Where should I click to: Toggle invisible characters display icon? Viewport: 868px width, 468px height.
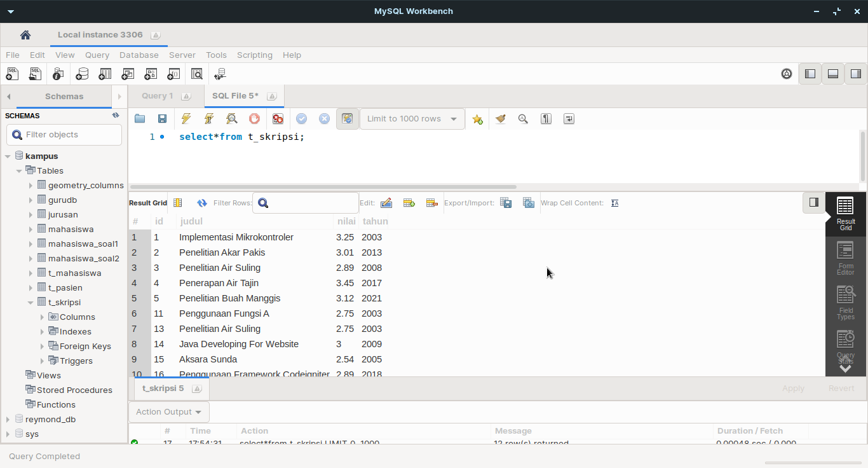tap(546, 119)
